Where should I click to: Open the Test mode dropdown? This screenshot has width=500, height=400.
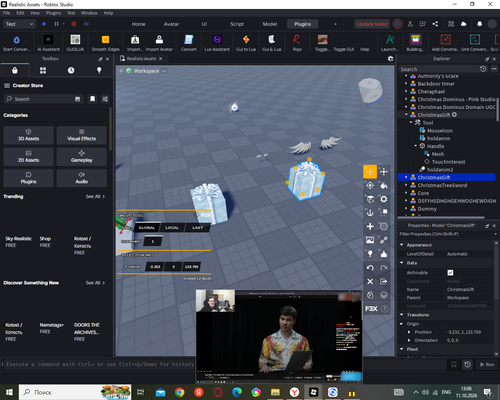[x=19, y=24]
